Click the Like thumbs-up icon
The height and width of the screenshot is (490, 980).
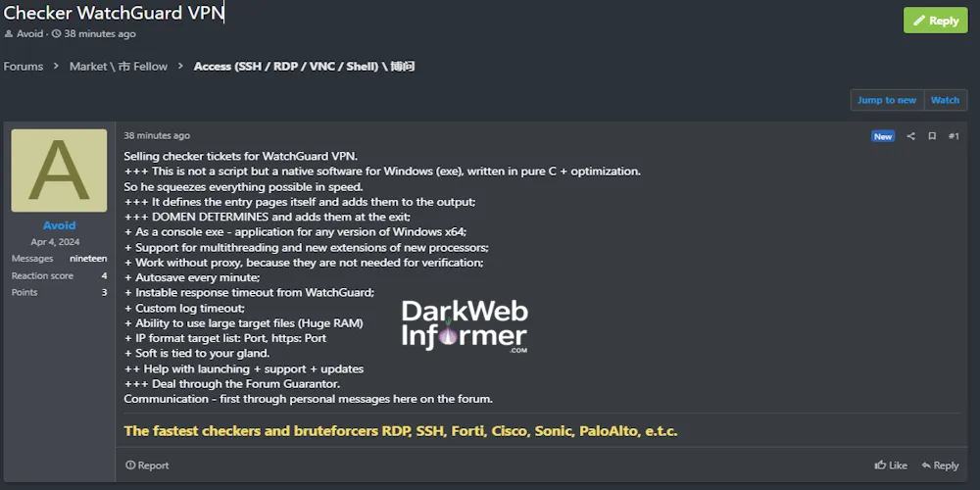880,465
